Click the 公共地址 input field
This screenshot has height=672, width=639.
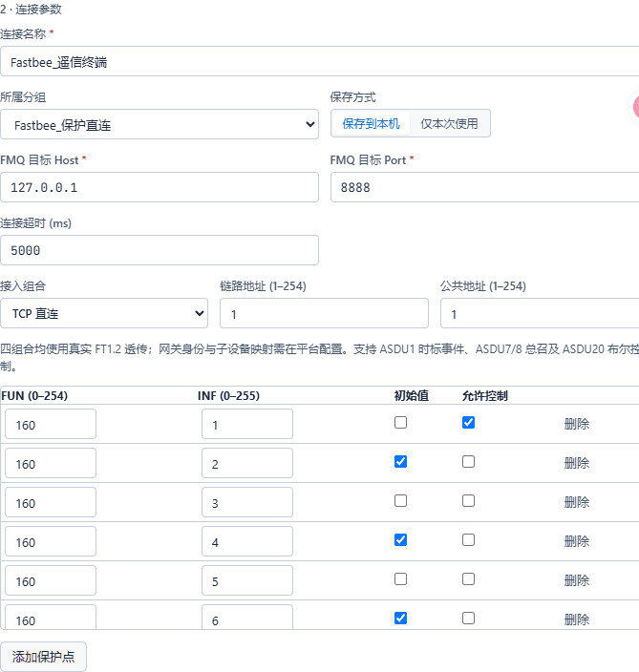[540, 313]
